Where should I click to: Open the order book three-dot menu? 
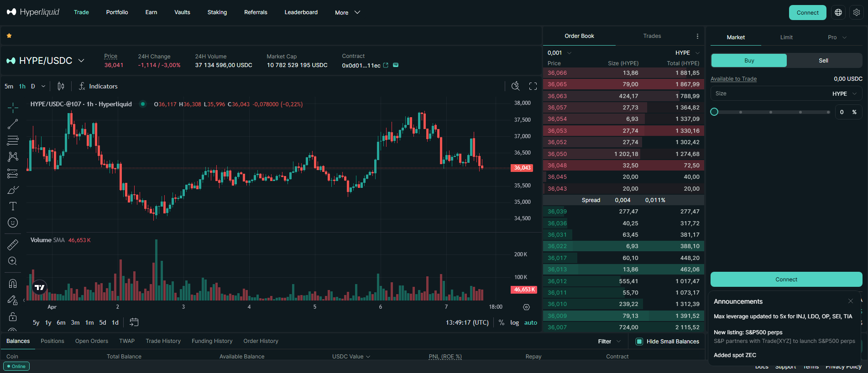[697, 36]
